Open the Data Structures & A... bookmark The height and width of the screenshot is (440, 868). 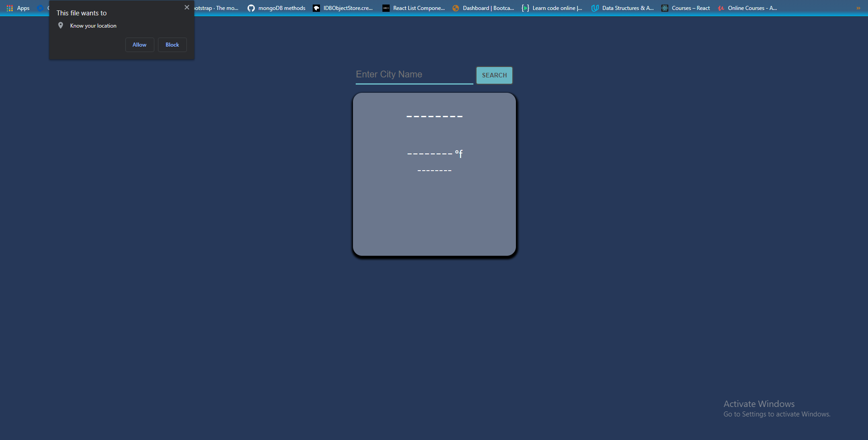[x=623, y=8]
